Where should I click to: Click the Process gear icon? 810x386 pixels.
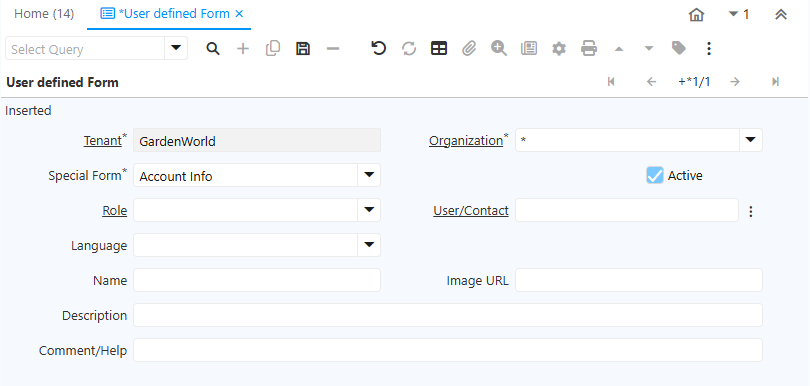click(559, 49)
